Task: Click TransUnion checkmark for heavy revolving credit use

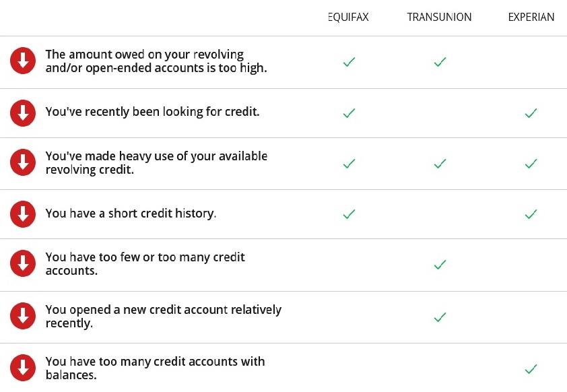Action: tap(440, 164)
